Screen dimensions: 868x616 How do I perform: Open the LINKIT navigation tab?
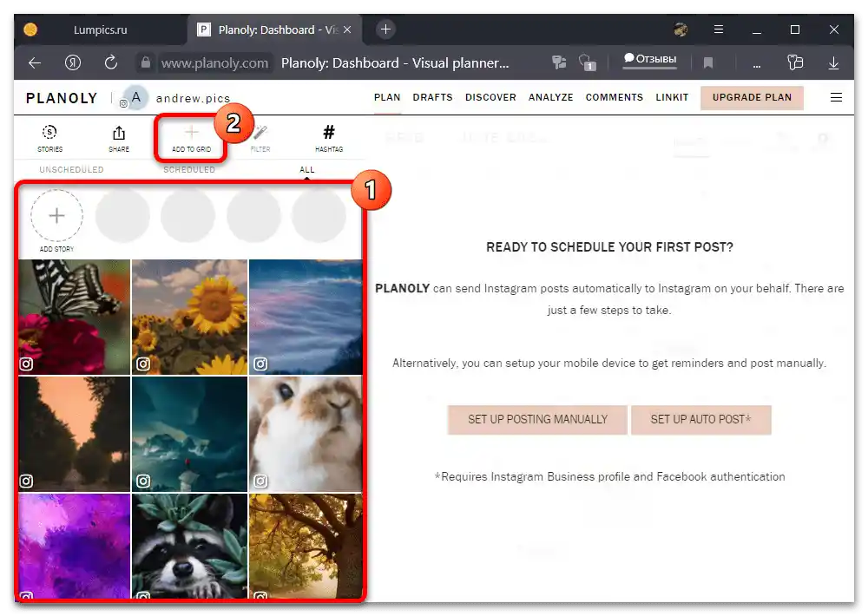coord(672,97)
